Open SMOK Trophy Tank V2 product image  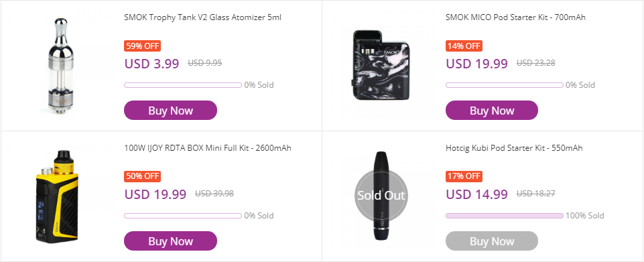[61, 66]
